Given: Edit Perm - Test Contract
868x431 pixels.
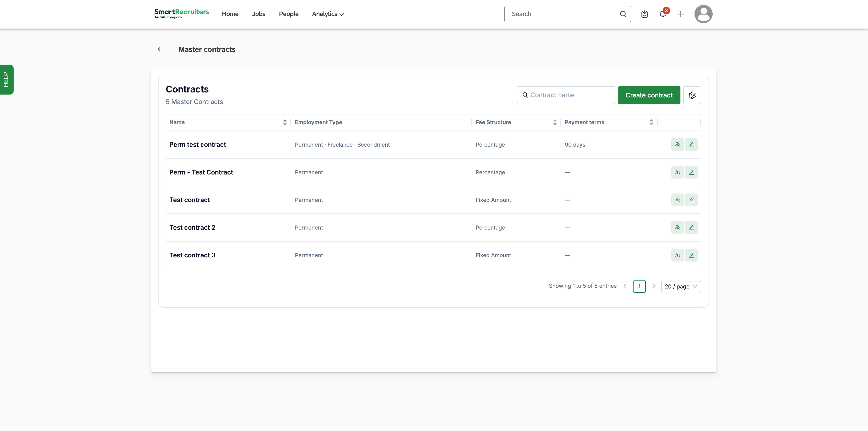Looking at the screenshot, I should pyautogui.click(x=691, y=172).
